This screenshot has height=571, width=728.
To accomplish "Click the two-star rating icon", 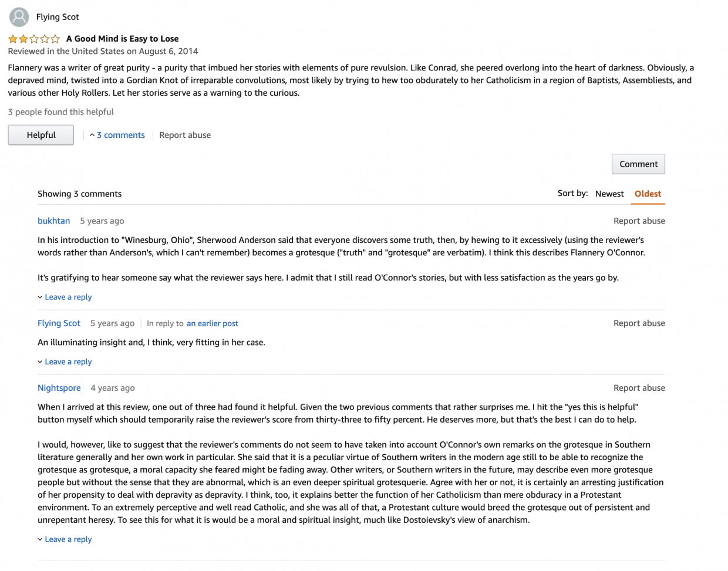I will point(34,39).
